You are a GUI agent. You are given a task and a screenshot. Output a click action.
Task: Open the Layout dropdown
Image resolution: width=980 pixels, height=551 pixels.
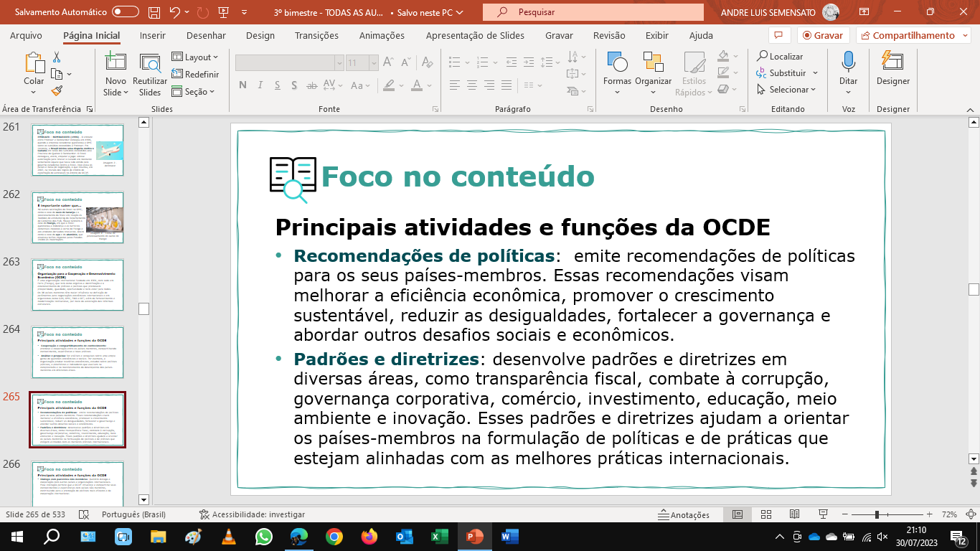coord(195,57)
